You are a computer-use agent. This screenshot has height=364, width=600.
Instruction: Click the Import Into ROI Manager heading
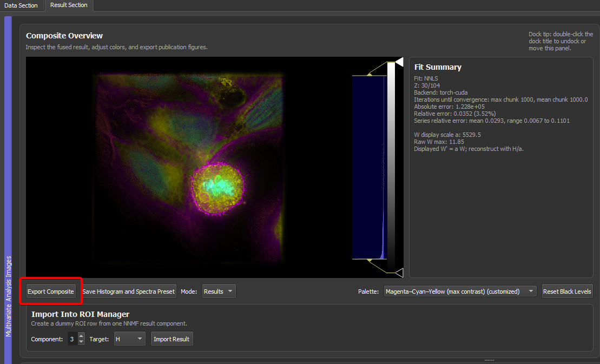click(81, 314)
